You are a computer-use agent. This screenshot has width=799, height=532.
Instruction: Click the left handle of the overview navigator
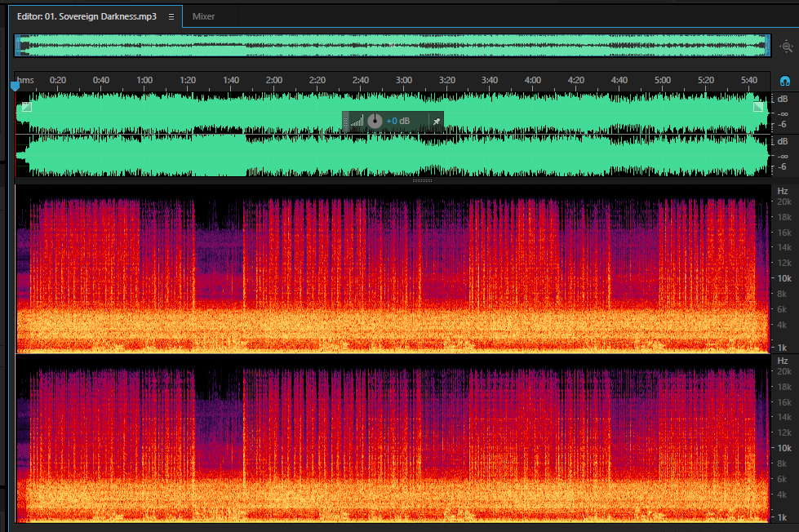(x=18, y=46)
